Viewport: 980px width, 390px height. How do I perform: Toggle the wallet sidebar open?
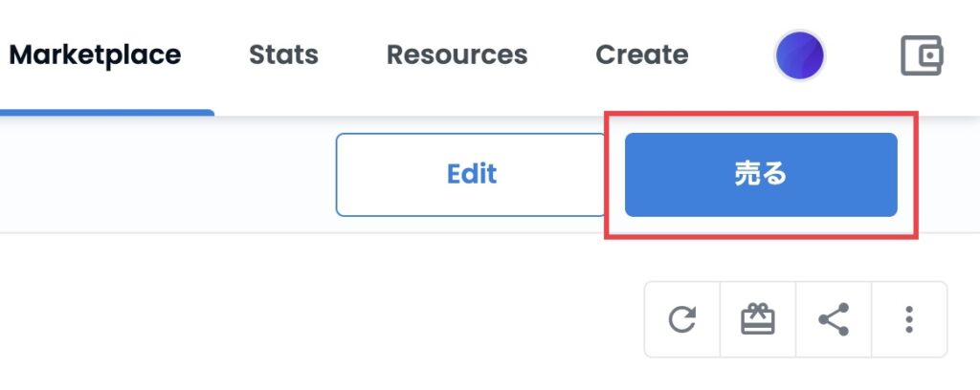[922, 55]
